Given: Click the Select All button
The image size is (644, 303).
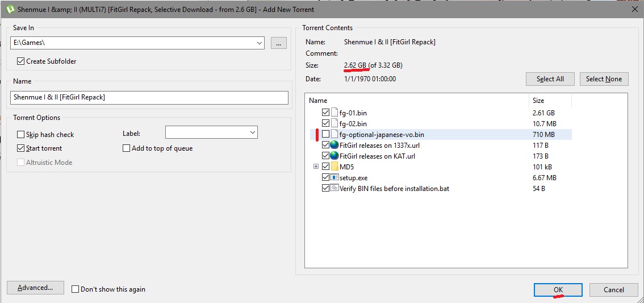Looking at the screenshot, I should [550, 79].
